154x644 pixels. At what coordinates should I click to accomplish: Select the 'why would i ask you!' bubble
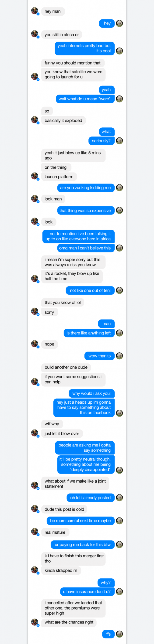[x=92, y=393]
